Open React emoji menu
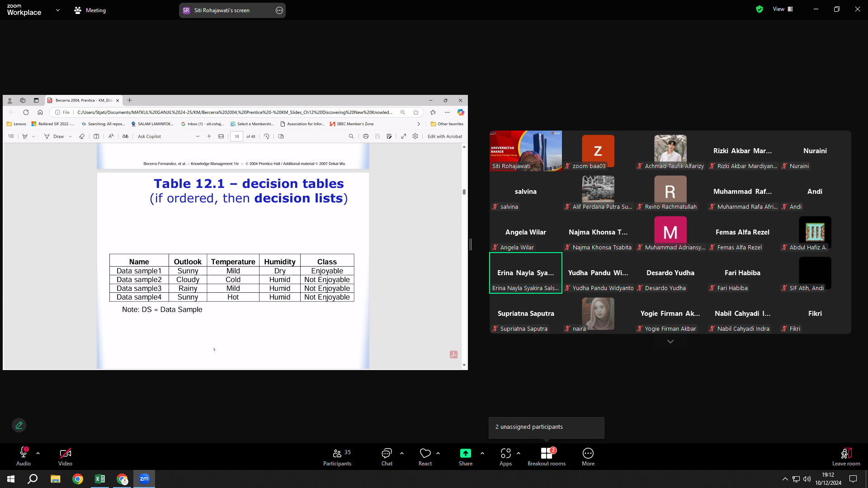 pos(425,456)
